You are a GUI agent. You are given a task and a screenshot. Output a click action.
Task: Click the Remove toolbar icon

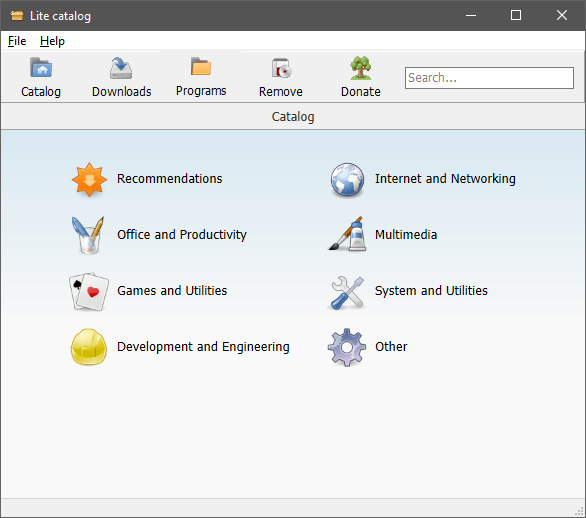[281, 68]
